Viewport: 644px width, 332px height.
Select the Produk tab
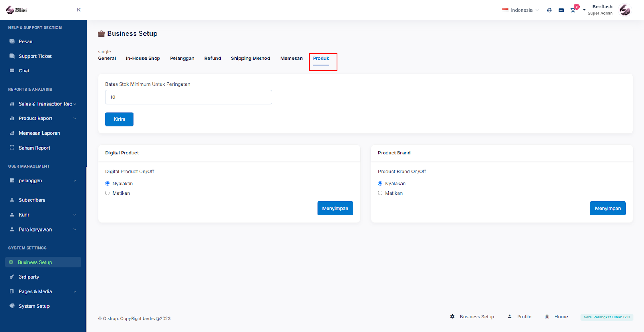pos(321,59)
